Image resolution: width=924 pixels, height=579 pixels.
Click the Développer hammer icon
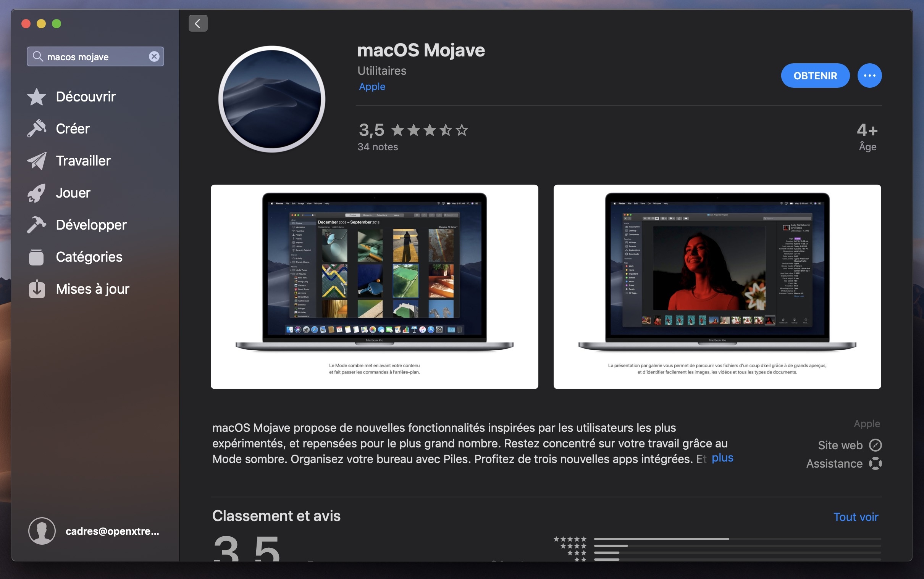pos(37,225)
